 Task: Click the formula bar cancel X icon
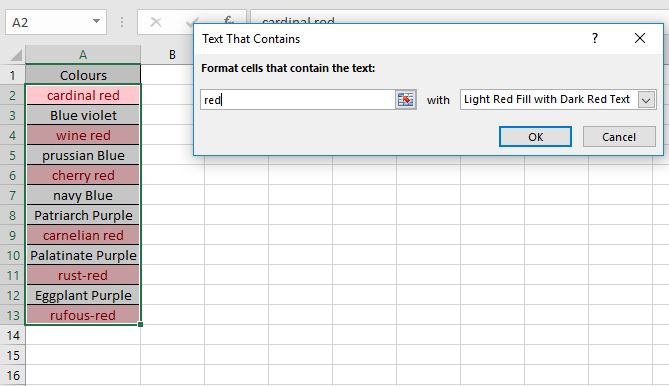pos(156,22)
